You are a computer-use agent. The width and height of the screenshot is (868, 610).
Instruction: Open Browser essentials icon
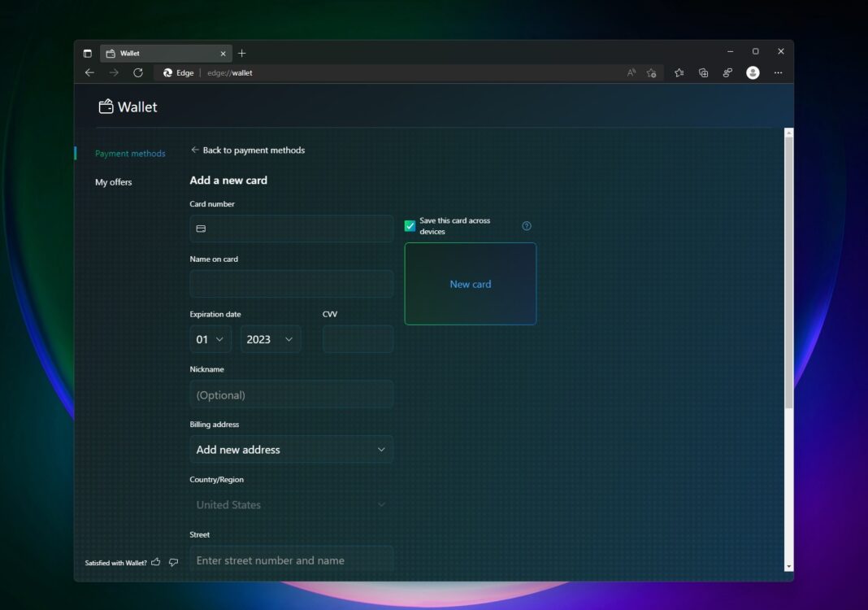click(x=727, y=72)
